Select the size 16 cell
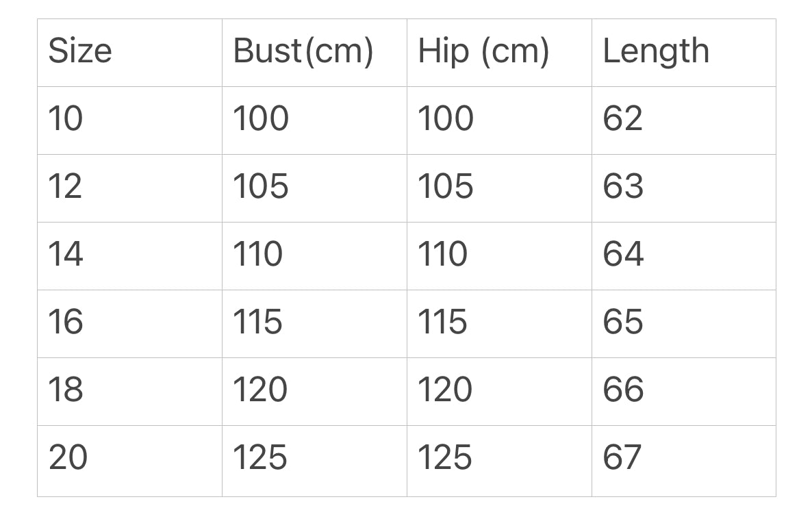Screen dimensions: 799x532 pos(130,324)
